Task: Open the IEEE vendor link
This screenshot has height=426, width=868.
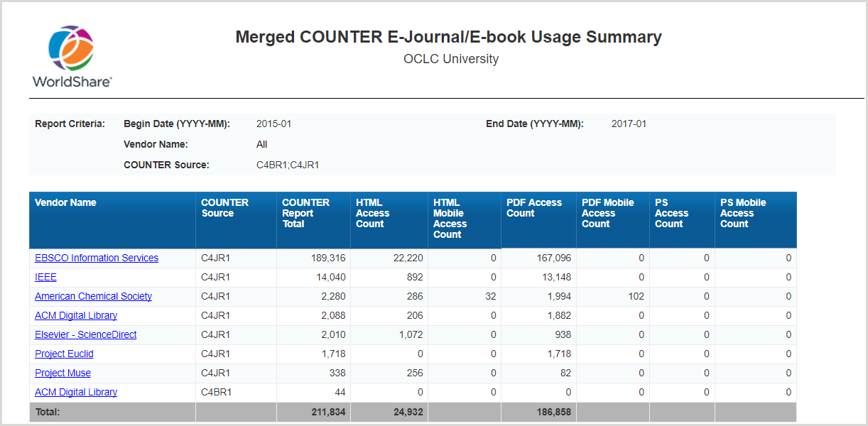Action: 45,277
